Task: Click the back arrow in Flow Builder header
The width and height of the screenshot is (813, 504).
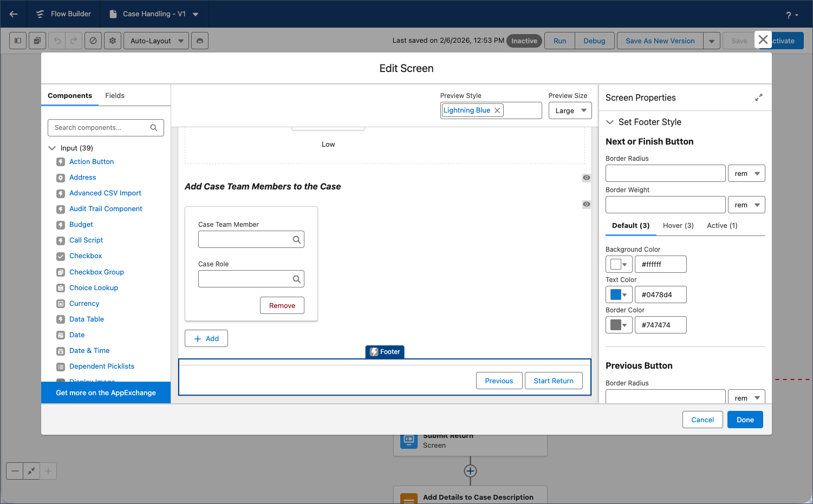Action: click(x=14, y=14)
